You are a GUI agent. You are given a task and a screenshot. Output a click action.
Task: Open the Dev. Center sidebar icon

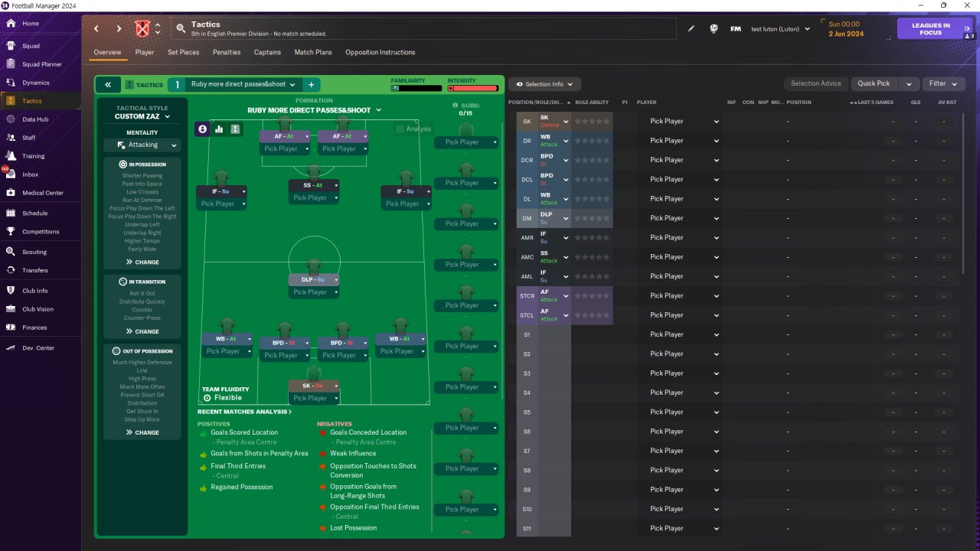(x=11, y=348)
